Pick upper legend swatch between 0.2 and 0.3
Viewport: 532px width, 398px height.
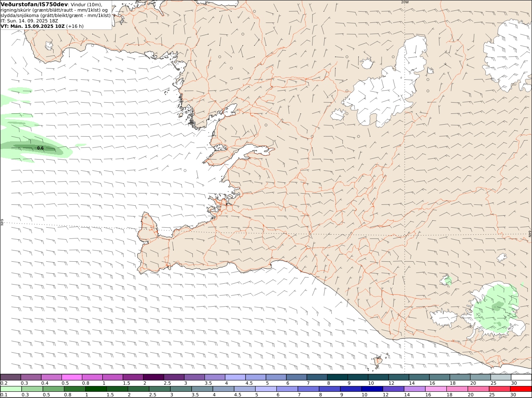[11, 377]
